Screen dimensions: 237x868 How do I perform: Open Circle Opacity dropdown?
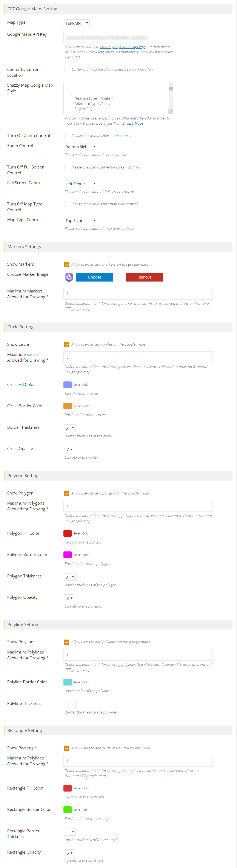[x=69, y=450]
